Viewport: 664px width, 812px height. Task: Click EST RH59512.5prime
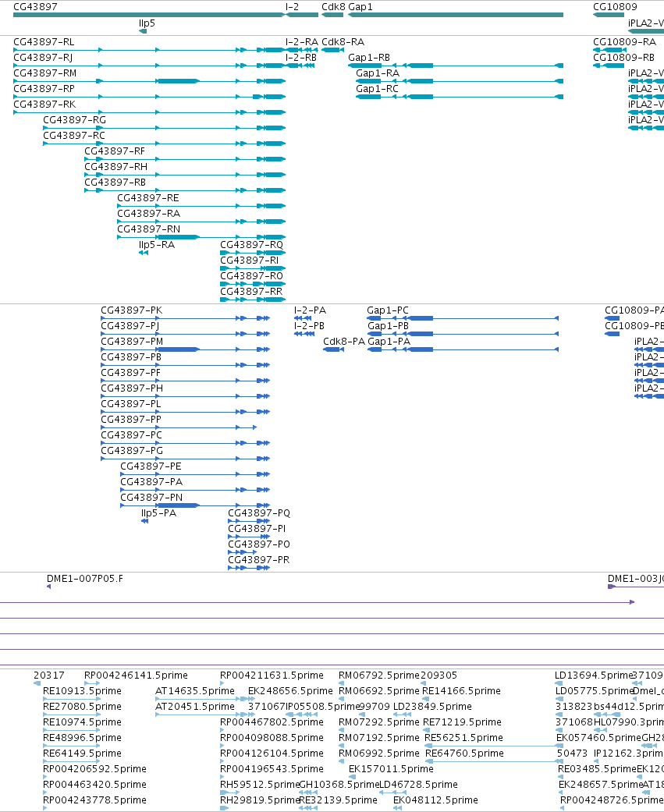pyautogui.click(x=260, y=784)
